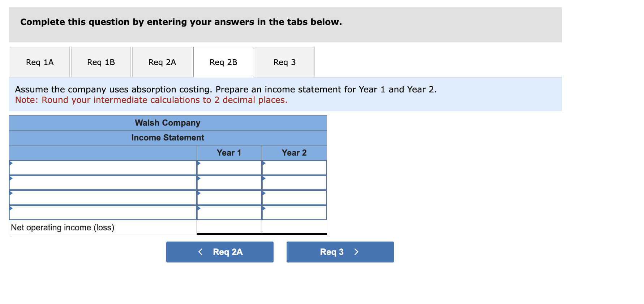Click the left chevron on the Req 2A button

[201, 252]
